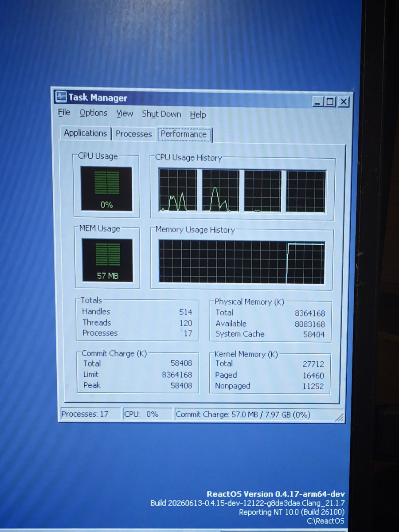399x532 pixels.
Task: Minimize the Task Manager window
Action: click(317, 102)
